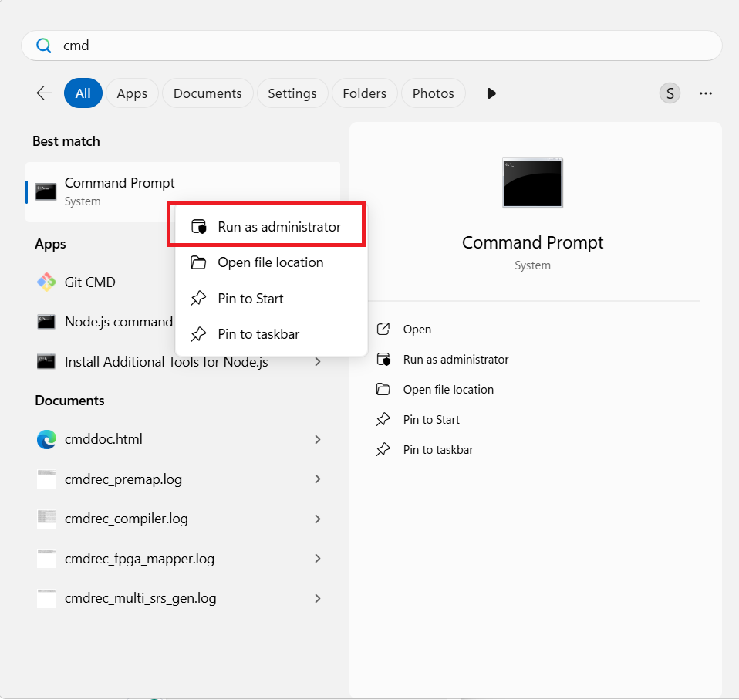Expand chevron for Install Additional Tools for Node.js
This screenshot has height=700, width=739.
[318, 362]
